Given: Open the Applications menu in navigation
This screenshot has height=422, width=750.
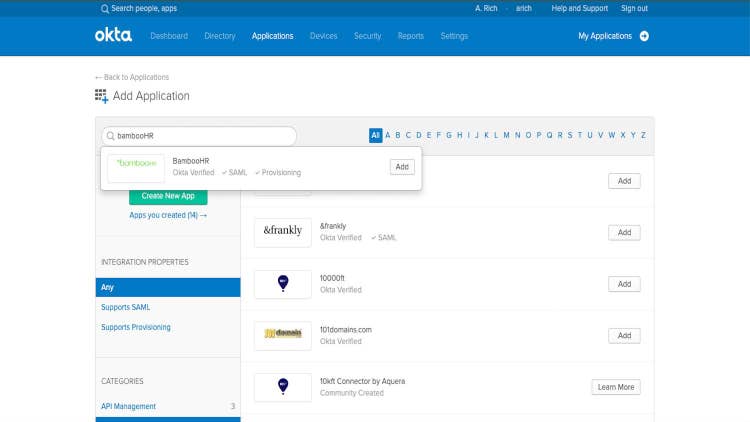Looking at the screenshot, I should 272,36.
